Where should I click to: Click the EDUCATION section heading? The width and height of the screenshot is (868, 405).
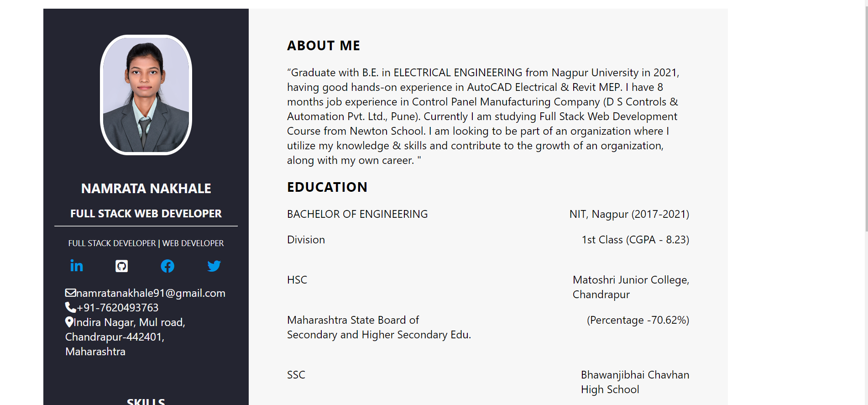[x=327, y=187]
